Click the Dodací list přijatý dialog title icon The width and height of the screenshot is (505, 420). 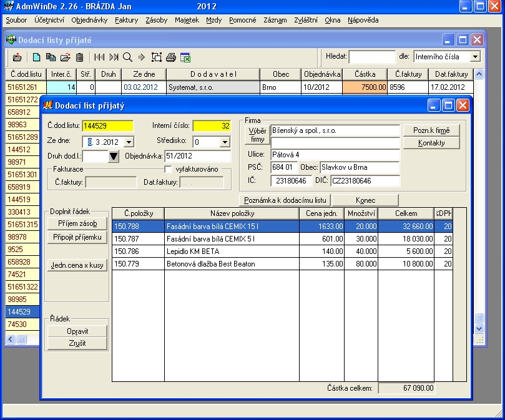[x=47, y=105]
